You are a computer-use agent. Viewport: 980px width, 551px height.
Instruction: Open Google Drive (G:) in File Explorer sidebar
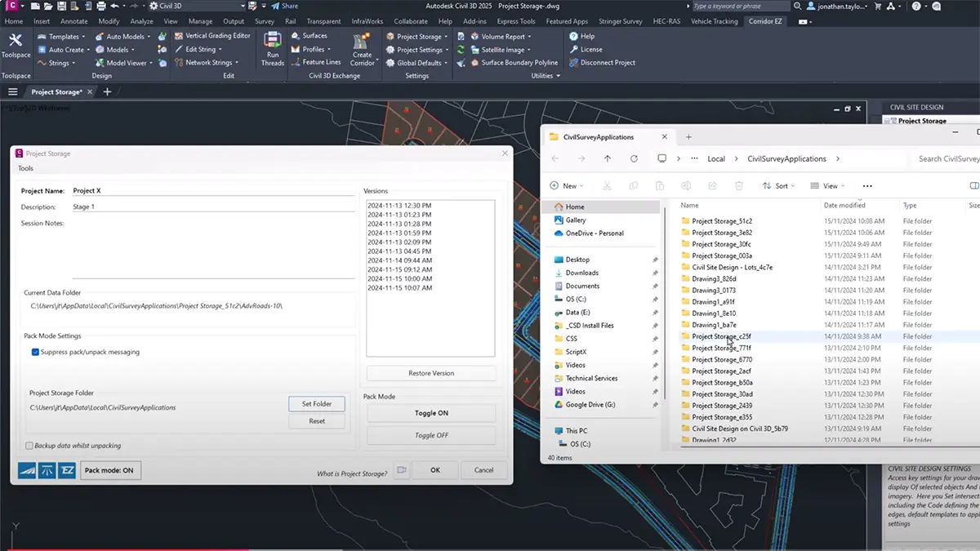(590, 405)
